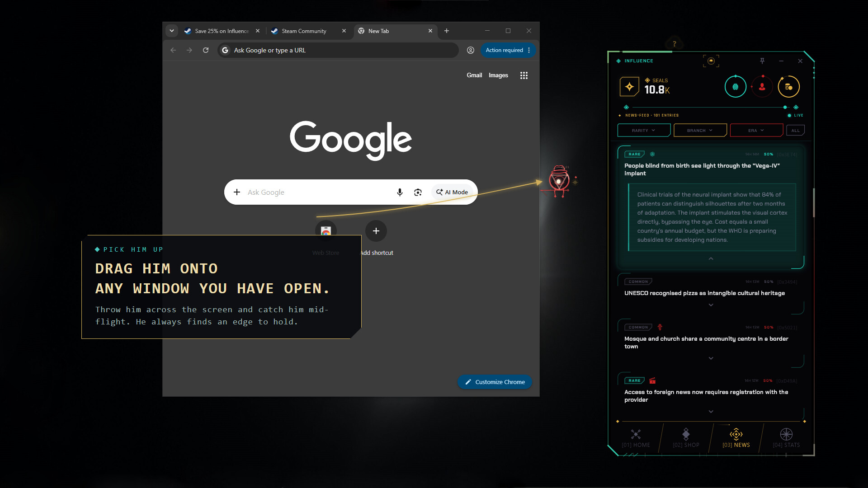Open the News section in Influence
This screenshot has width=868, height=488.
[x=736, y=438]
